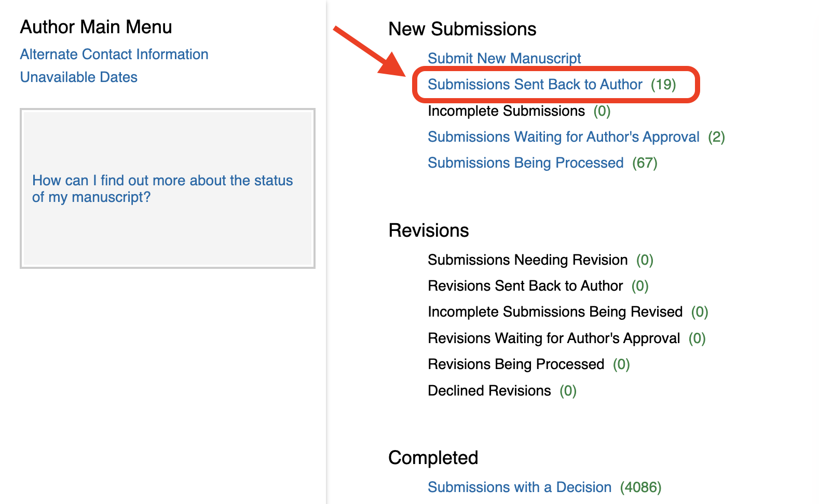Click the Author Main Menu heading

coord(96,27)
